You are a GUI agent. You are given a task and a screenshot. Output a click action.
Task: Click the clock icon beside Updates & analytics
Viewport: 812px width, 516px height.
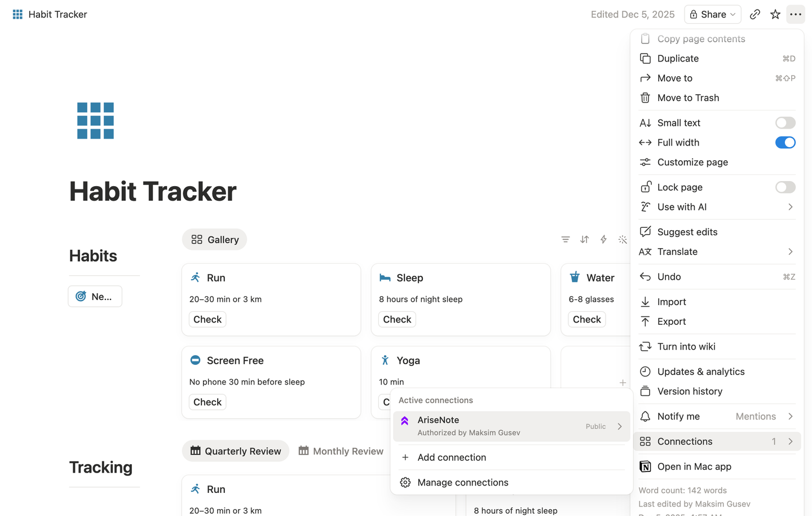645,372
